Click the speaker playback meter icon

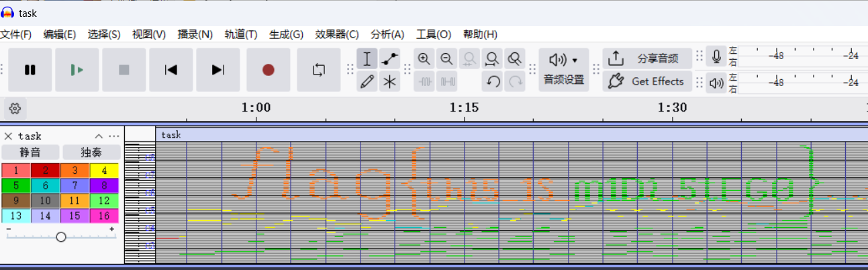pos(717,83)
